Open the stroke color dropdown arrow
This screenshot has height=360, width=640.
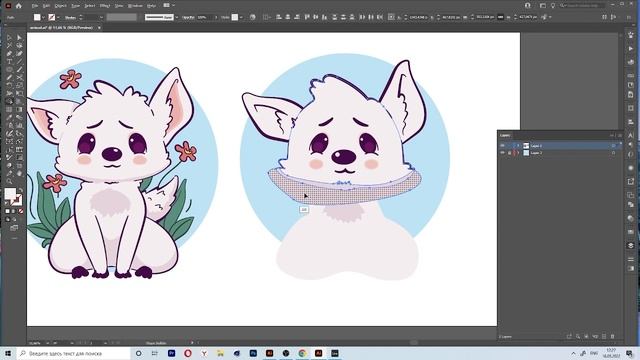58,18
